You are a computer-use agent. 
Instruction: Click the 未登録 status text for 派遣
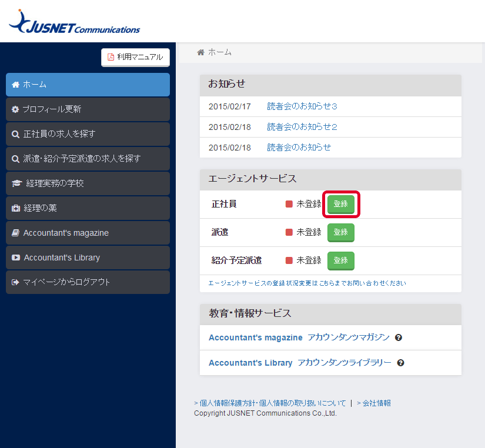coord(309,232)
